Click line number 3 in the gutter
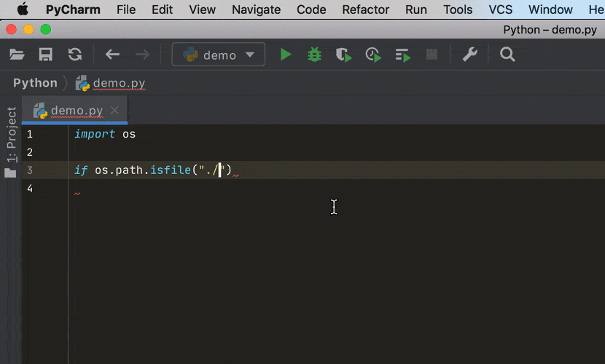Viewport: 605px width, 364px height. click(x=30, y=170)
